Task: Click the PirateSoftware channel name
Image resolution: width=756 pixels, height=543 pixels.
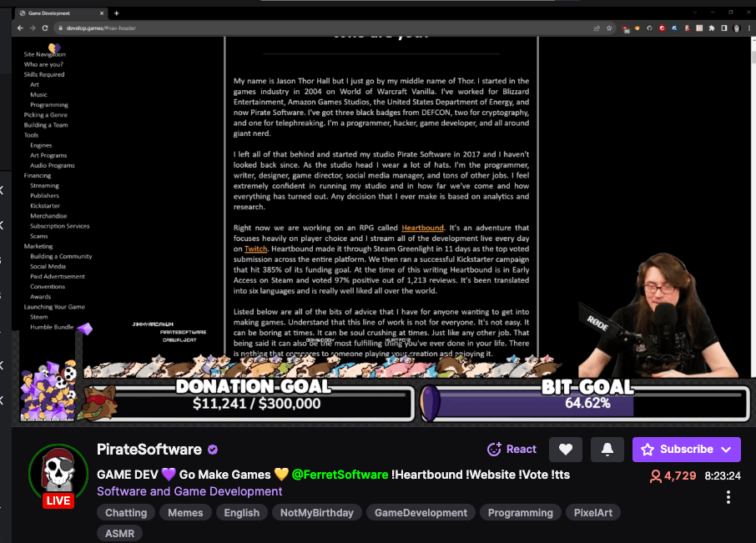Action: [x=149, y=450]
